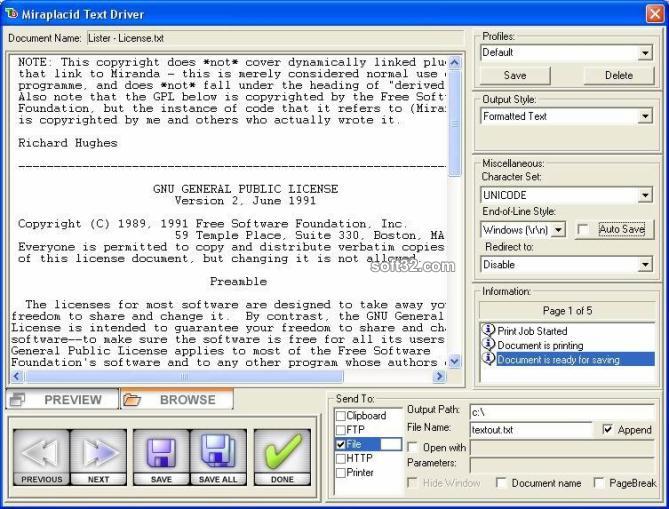Image resolution: width=669 pixels, height=509 pixels.
Task: Uncheck the File send-to option
Action: [340, 444]
